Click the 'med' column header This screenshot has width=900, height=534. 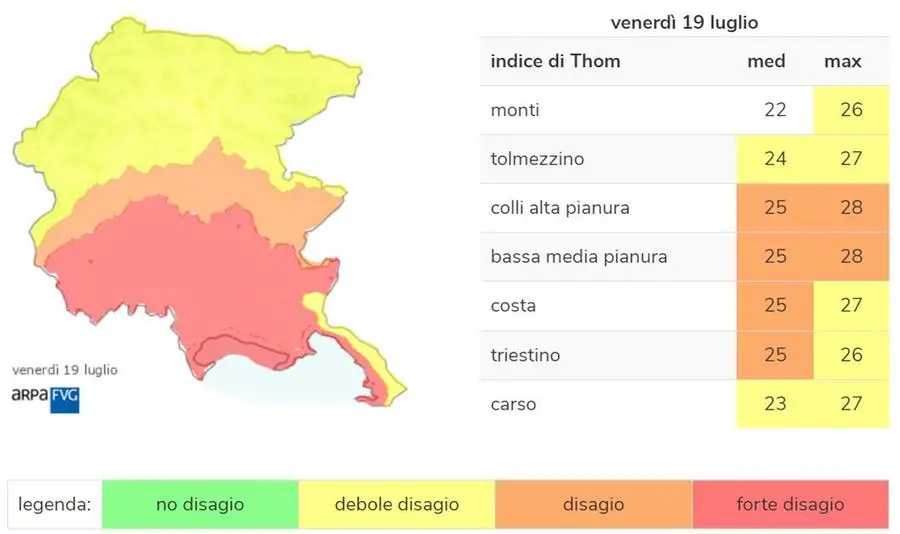(x=766, y=61)
